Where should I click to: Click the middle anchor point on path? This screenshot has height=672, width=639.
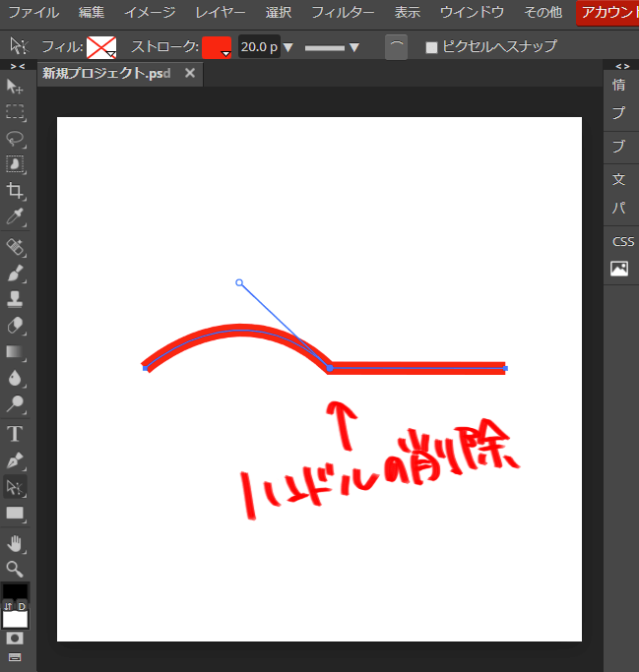click(330, 368)
